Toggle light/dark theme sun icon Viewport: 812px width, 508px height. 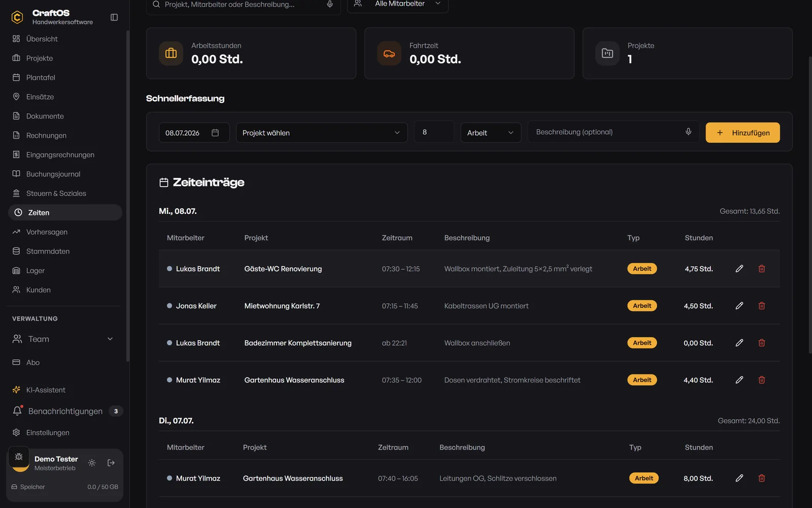pyautogui.click(x=92, y=463)
